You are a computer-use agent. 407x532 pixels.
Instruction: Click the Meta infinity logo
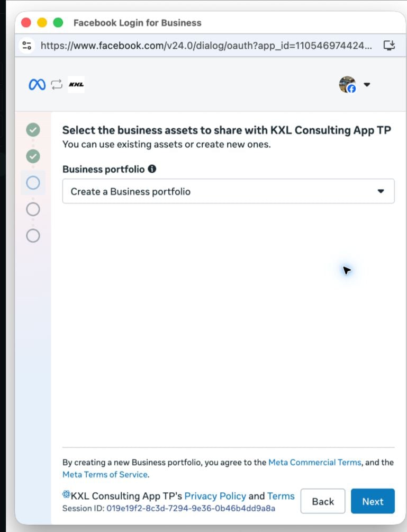tap(37, 84)
